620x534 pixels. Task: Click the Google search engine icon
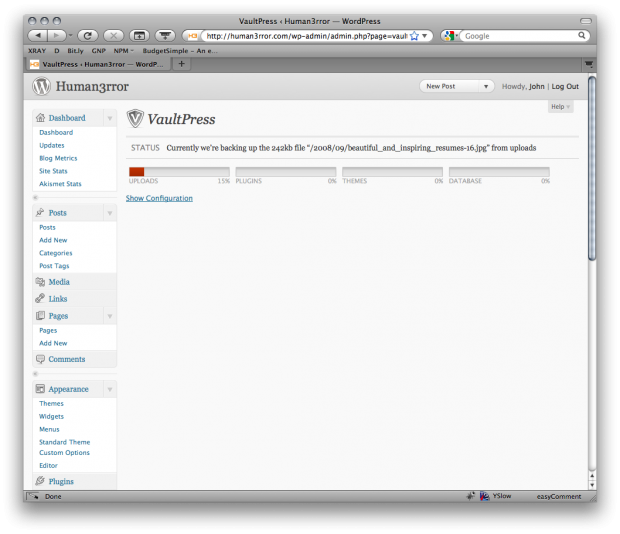449,36
